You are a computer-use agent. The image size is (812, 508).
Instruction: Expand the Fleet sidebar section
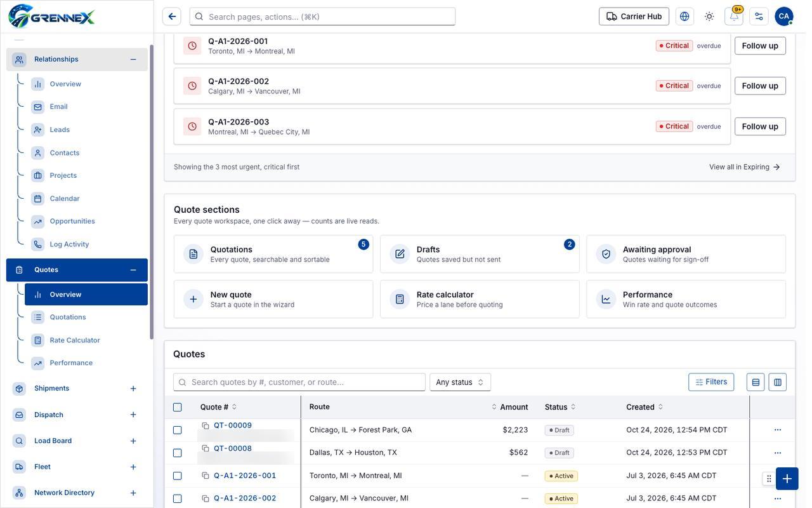pos(133,467)
